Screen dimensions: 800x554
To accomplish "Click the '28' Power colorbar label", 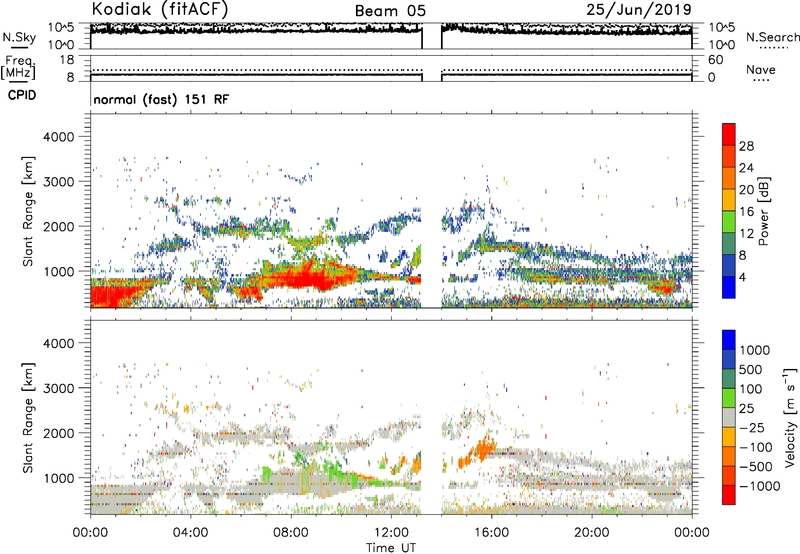I will point(746,146).
